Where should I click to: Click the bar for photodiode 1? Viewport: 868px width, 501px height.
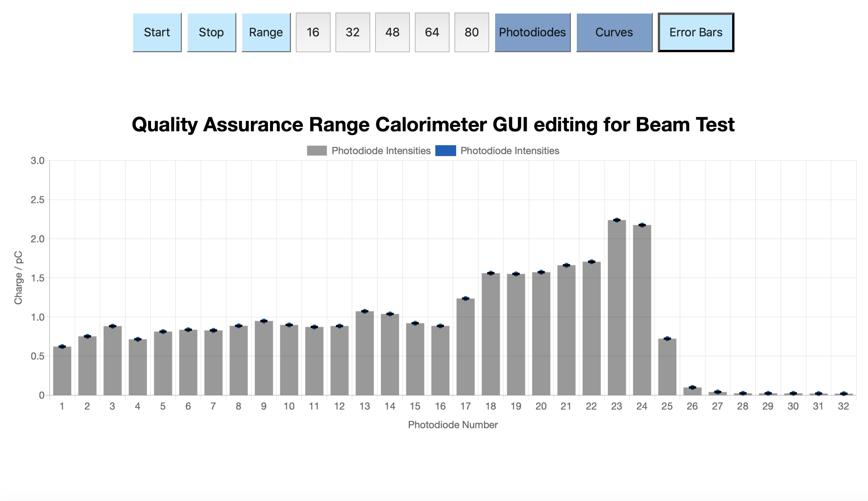pos(62,371)
